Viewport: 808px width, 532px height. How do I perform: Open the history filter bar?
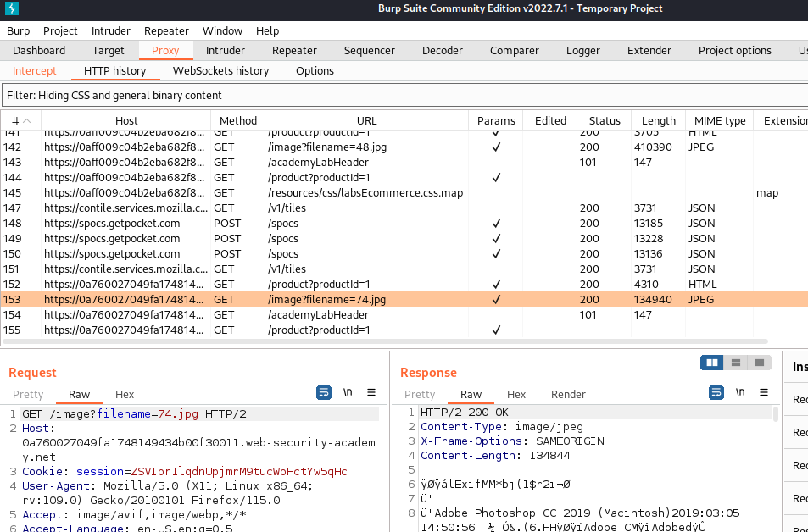404,95
